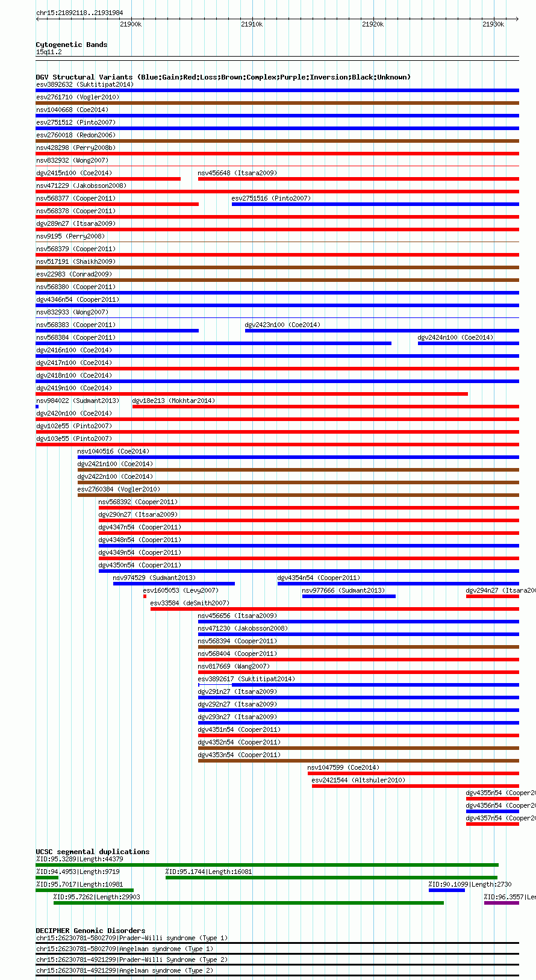This screenshot has height=980, width=536.
Task: Select the esv22983 (Conrad2009) label
Action: tap(74, 274)
